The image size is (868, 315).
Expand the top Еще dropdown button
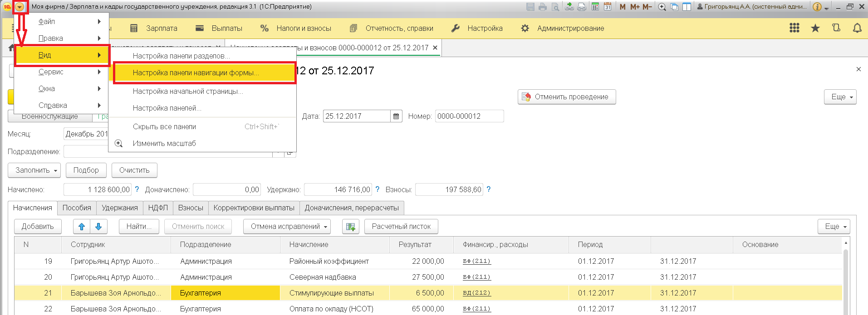point(840,97)
